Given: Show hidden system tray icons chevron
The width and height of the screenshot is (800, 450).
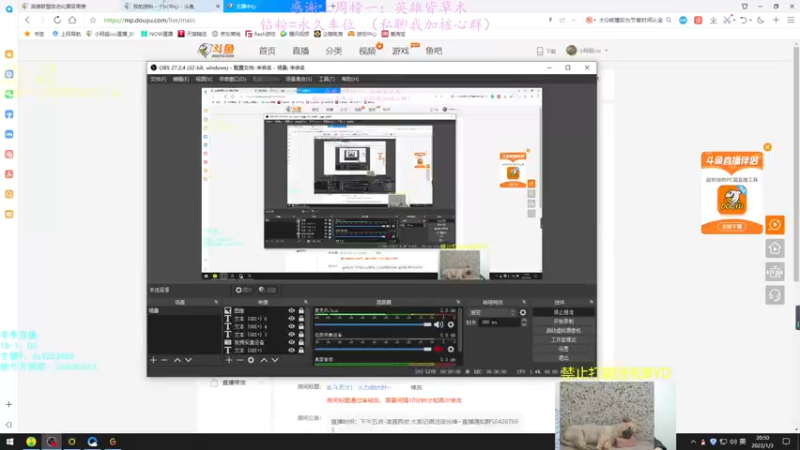Looking at the screenshot, I should (693, 442).
